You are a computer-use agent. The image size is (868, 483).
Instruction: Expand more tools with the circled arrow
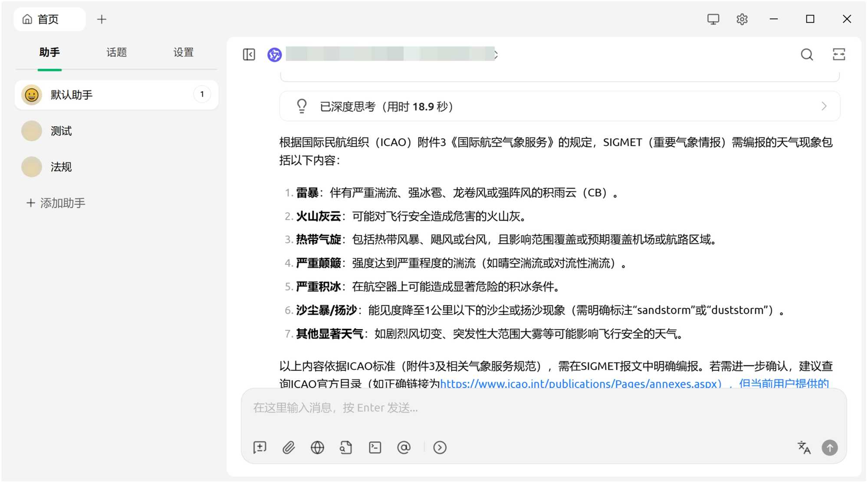tap(440, 447)
